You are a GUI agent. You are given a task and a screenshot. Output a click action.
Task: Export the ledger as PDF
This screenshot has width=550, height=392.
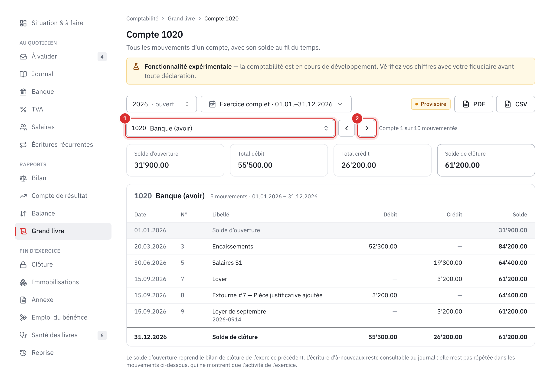click(474, 104)
